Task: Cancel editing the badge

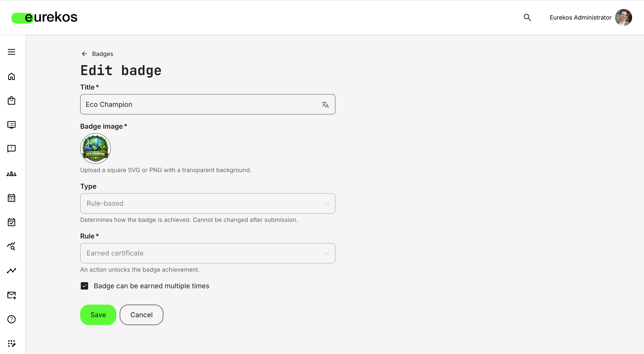Action: click(x=141, y=315)
